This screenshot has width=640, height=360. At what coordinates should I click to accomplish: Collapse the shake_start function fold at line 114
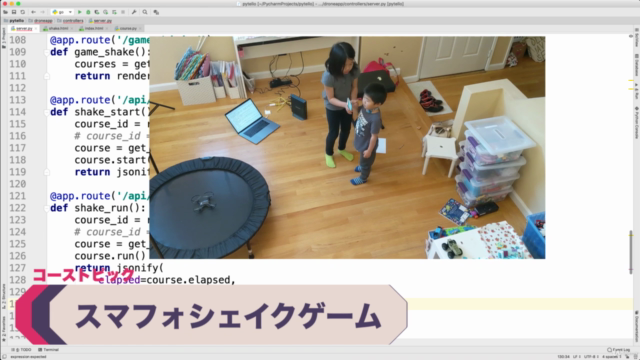tap(47, 112)
